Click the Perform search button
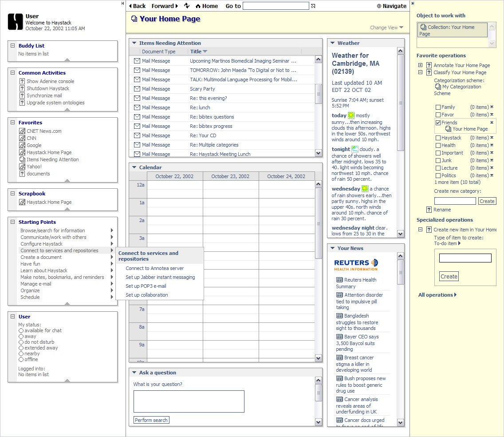Viewport: 504px width, 437px height. pyautogui.click(x=151, y=420)
